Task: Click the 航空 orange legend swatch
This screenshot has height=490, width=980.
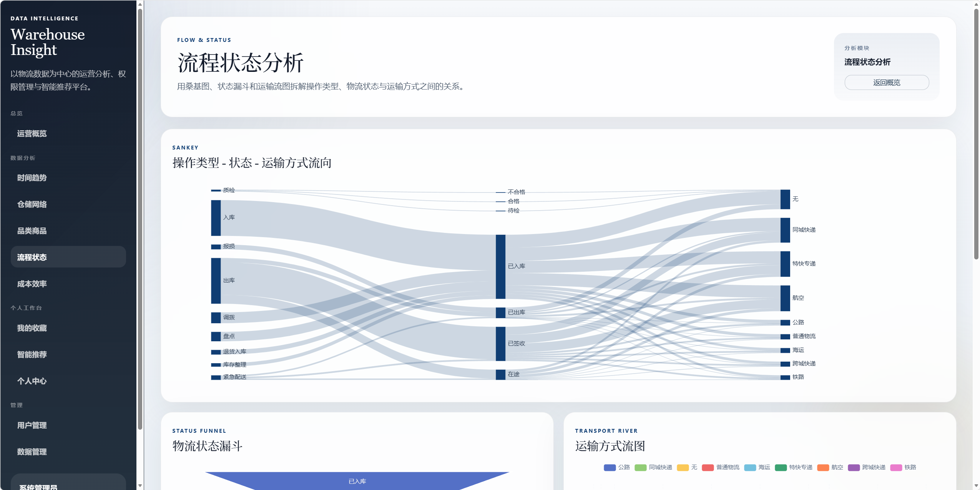Action: pyautogui.click(x=823, y=467)
